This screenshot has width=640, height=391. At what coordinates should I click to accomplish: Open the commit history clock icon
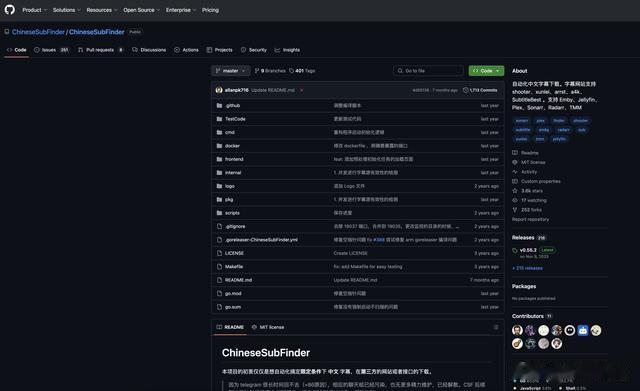click(465, 90)
